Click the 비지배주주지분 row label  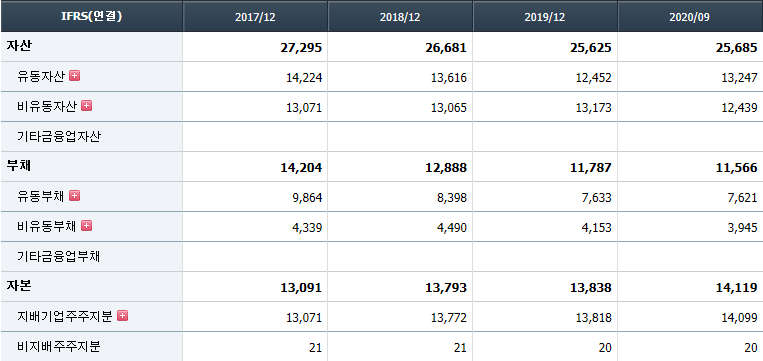tap(58, 347)
